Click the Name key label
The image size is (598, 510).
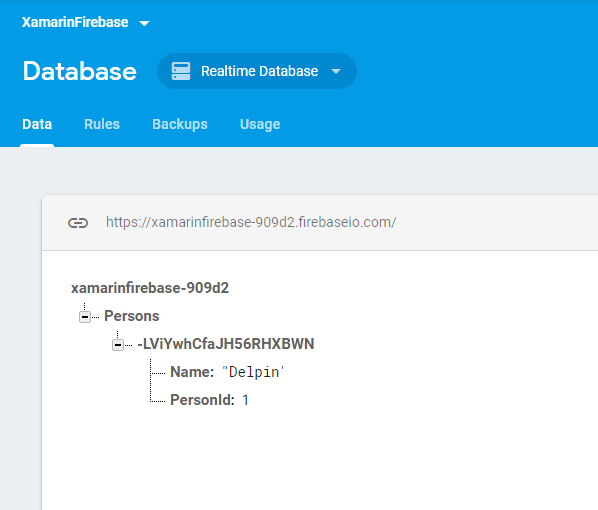tap(192, 372)
